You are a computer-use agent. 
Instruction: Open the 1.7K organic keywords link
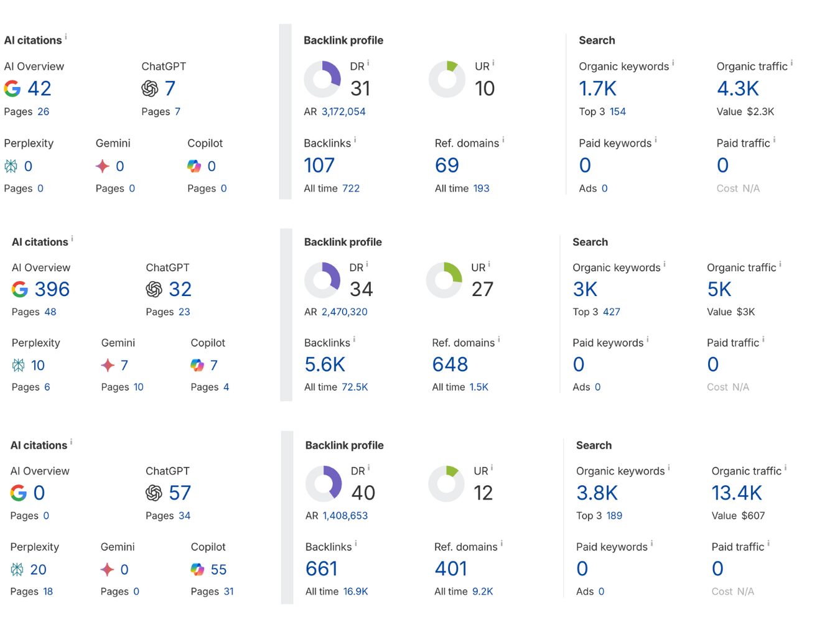tap(597, 89)
